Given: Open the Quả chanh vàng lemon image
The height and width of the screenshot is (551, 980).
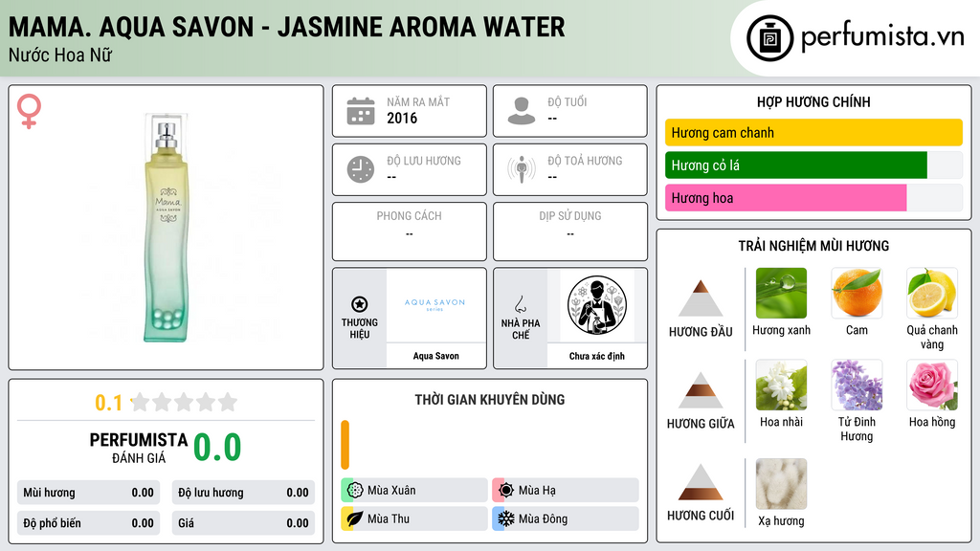Looking at the screenshot, I should 932,293.
